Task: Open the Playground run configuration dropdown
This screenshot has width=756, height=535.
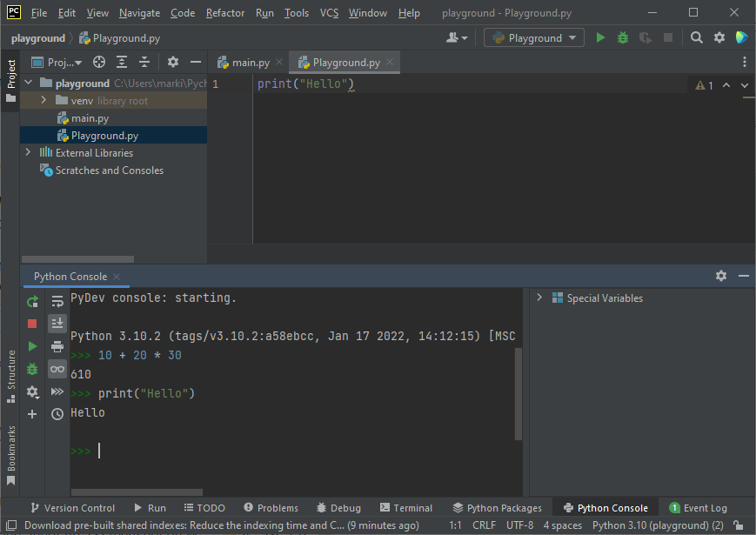Action: [x=534, y=37]
